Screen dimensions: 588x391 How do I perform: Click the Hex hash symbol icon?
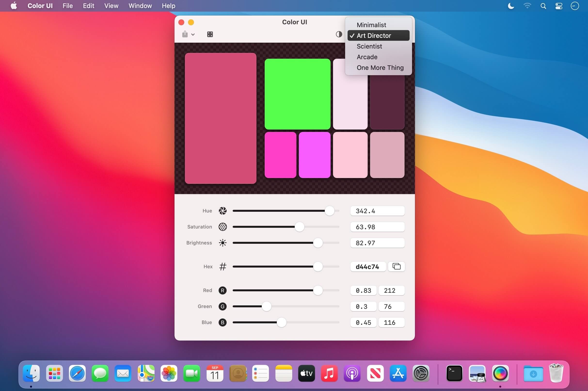click(222, 267)
